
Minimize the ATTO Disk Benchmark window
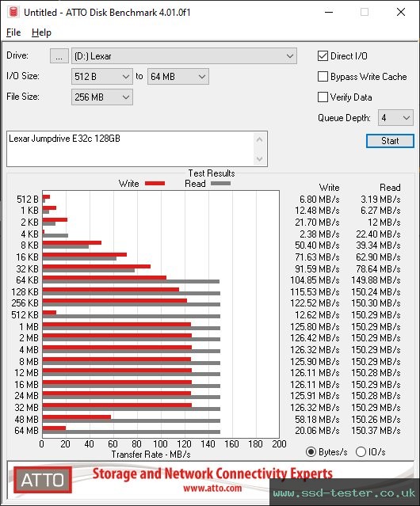pyautogui.click(x=329, y=12)
